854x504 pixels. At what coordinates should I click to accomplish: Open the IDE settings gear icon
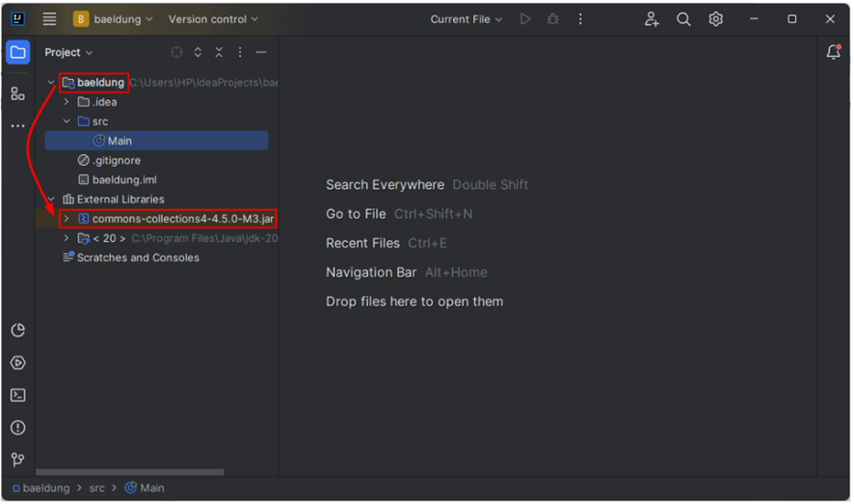click(716, 19)
